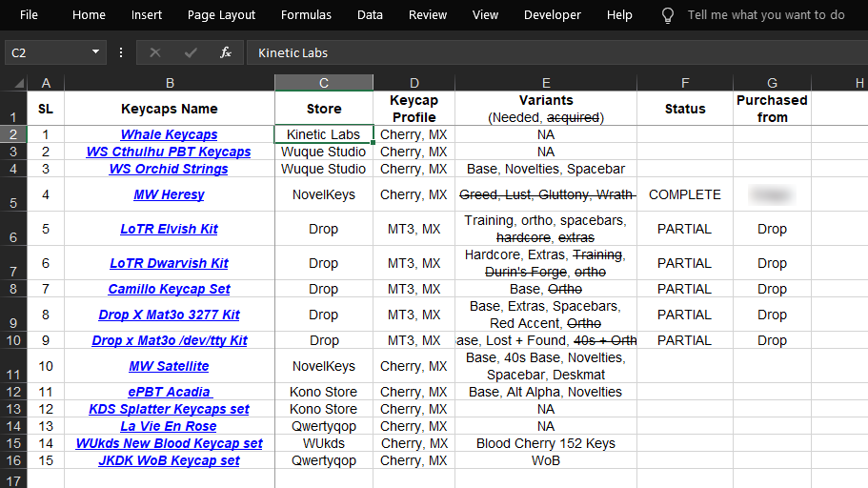868x488 pixels.
Task: Select the Variants header cell
Action: [546, 109]
